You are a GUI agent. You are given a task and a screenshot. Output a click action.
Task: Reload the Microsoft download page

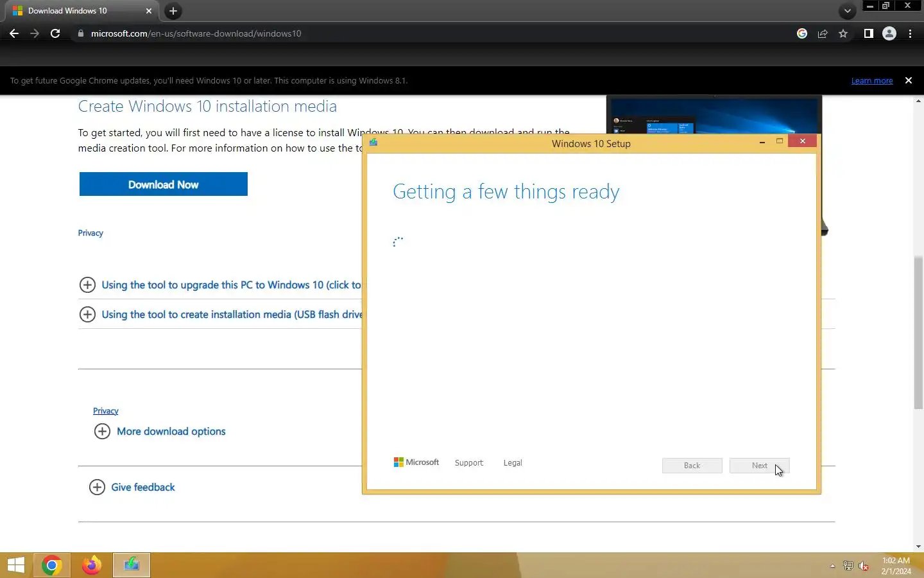click(x=55, y=33)
